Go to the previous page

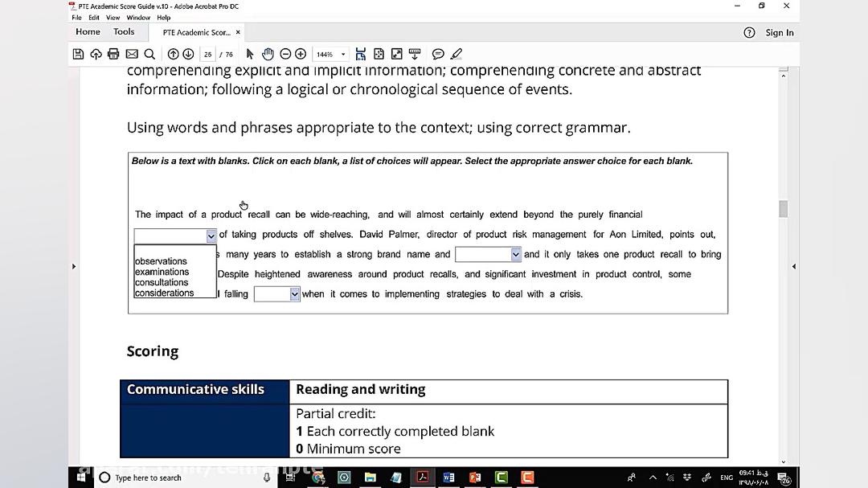point(173,55)
